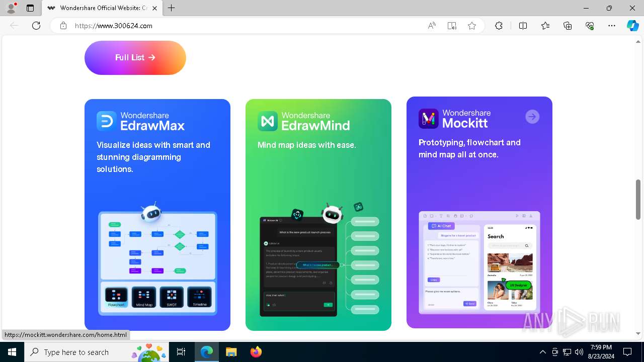Open a new browser tab
The image size is (644, 362).
pos(172,8)
